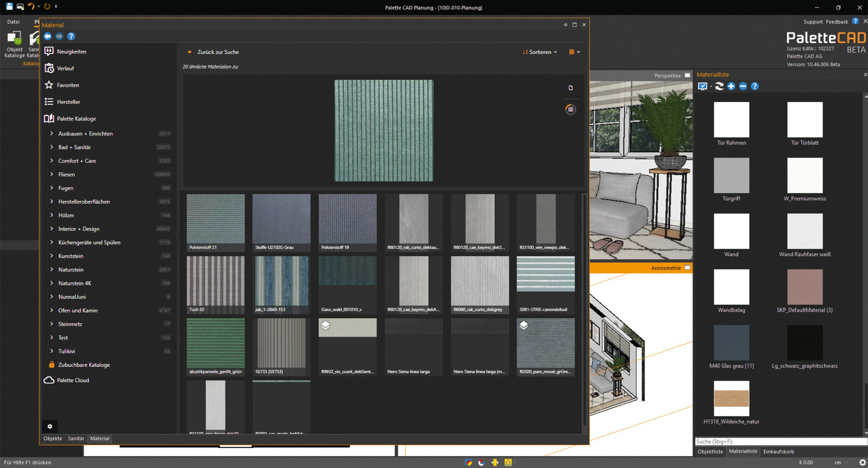Click refresh icon in Materialliste toolbar
Image resolution: width=868 pixels, height=468 pixels.
click(719, 86)
